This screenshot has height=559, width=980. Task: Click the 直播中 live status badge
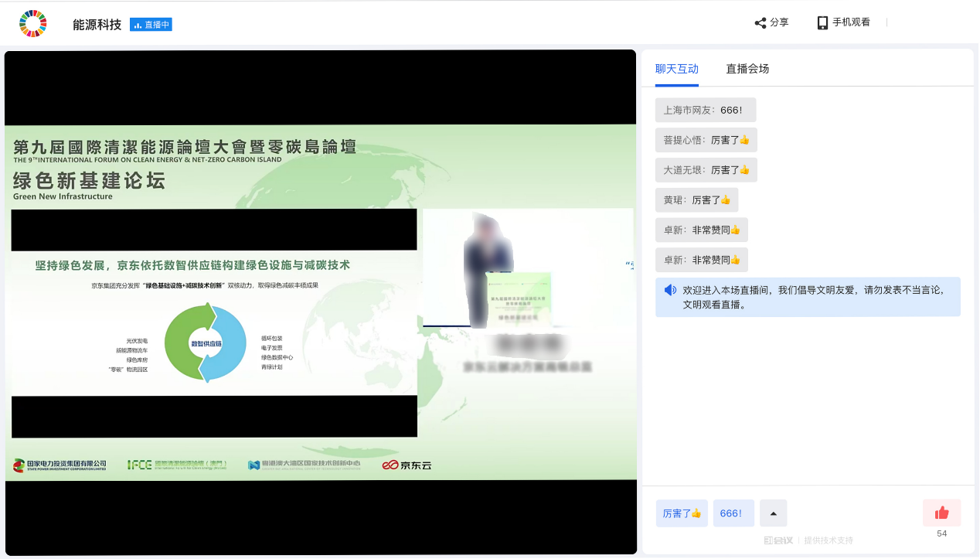pos(151,24)
